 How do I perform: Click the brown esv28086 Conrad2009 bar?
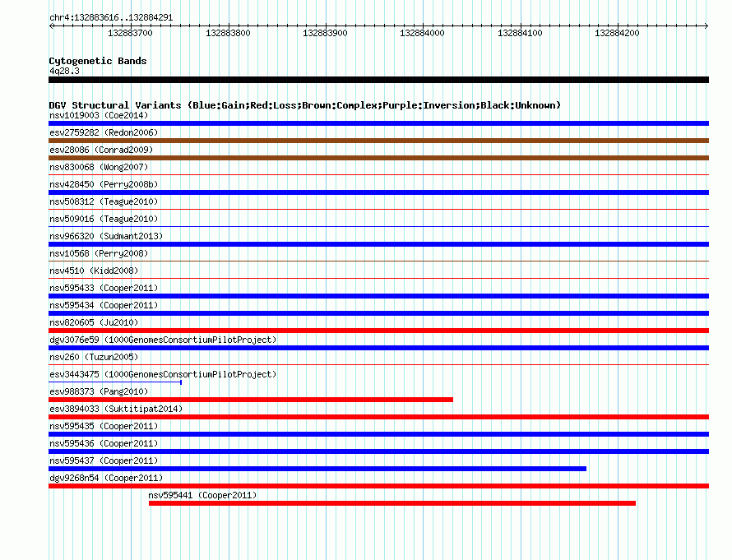coord(378,158)
